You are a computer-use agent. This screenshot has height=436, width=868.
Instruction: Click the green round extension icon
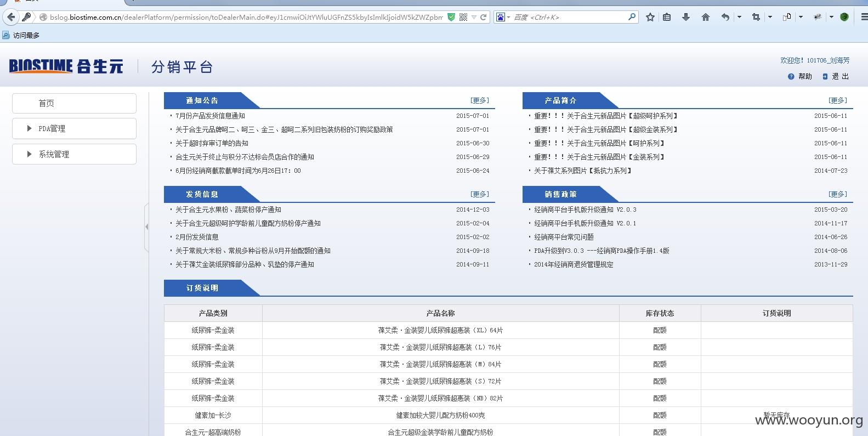844,17
